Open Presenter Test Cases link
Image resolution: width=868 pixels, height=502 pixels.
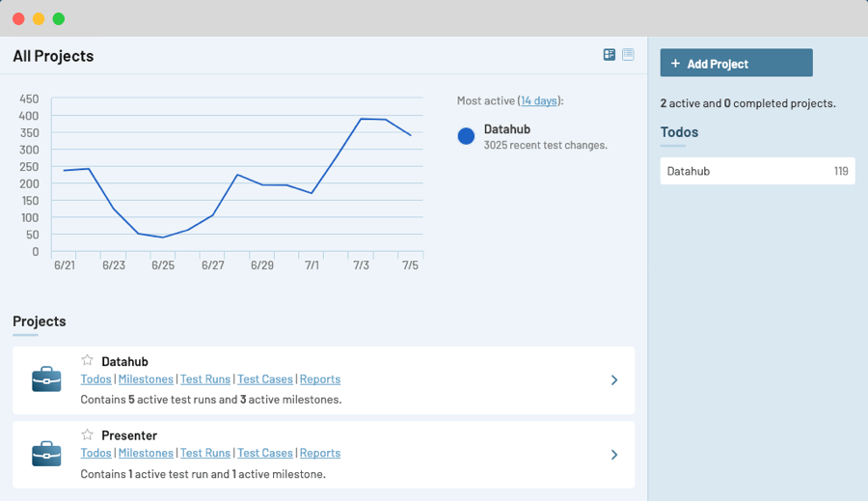click(265, 453)
